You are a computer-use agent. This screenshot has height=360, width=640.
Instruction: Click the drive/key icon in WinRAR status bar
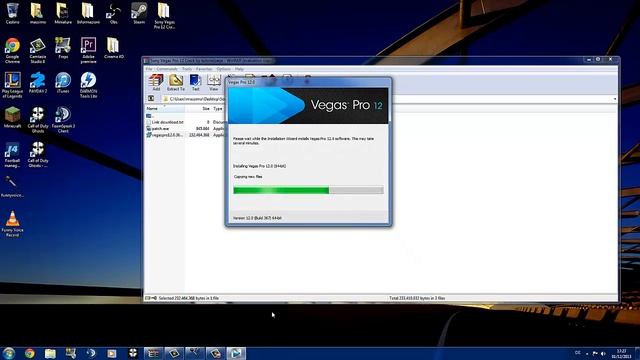(151, 298)
